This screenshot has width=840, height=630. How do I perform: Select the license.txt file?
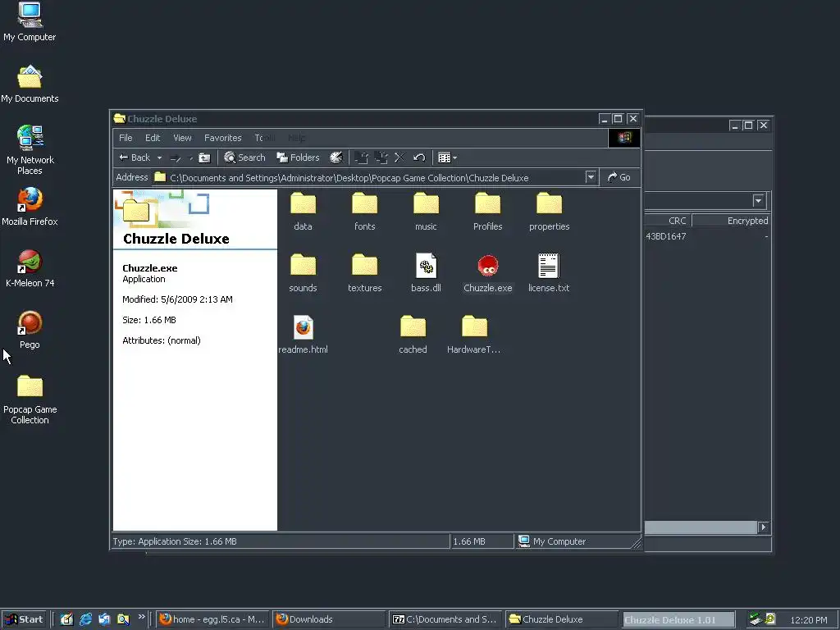tap(549, 273)
